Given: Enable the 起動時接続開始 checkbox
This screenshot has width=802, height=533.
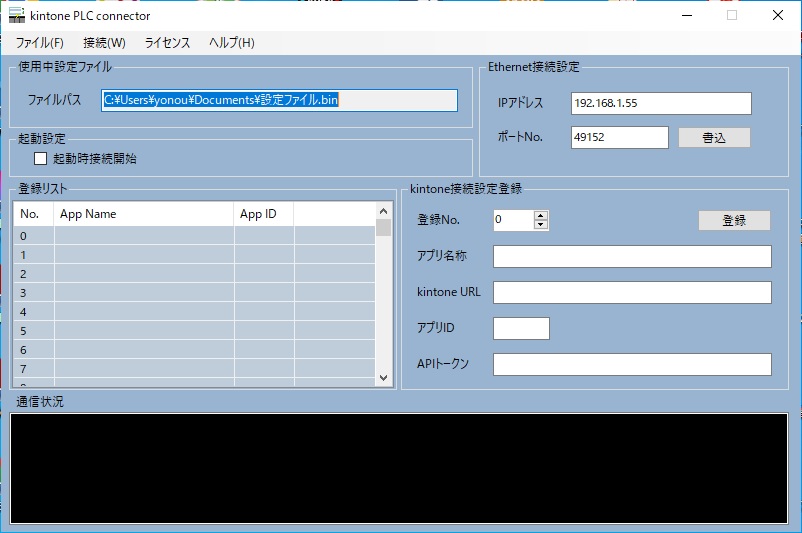Looking at the screenshot, I should tap(41, 158).
